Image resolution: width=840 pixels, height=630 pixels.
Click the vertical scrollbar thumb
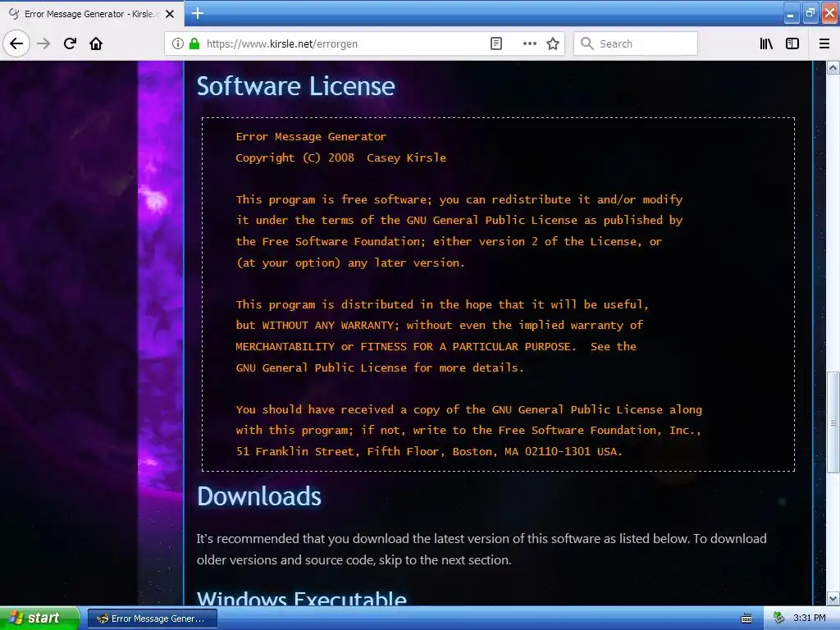pos(833,422)
